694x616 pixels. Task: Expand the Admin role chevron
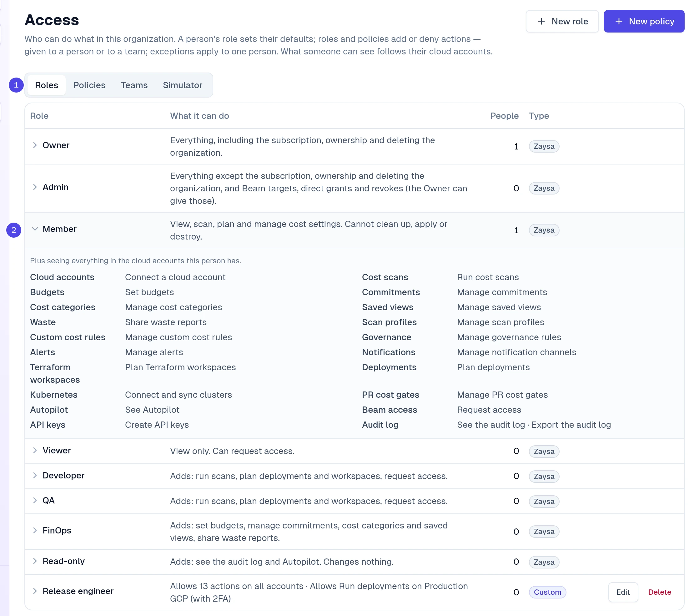pyautogui.click(x=35, y=187)
